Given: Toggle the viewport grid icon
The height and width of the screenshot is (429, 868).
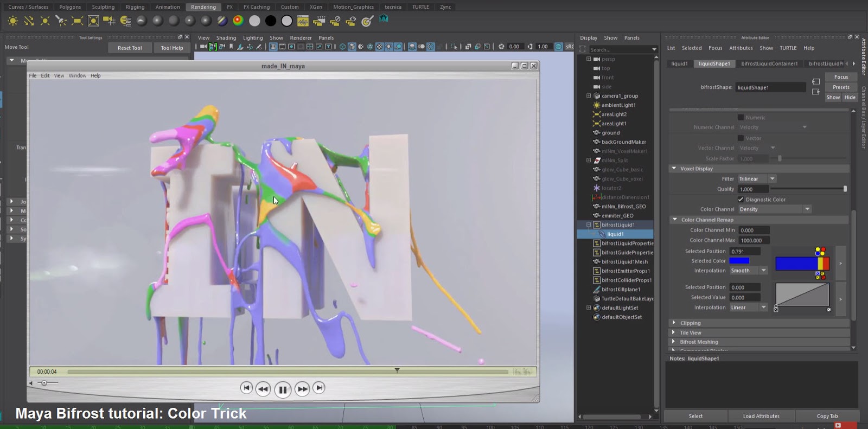Looking at the screenshot, I should click(273, 47).
